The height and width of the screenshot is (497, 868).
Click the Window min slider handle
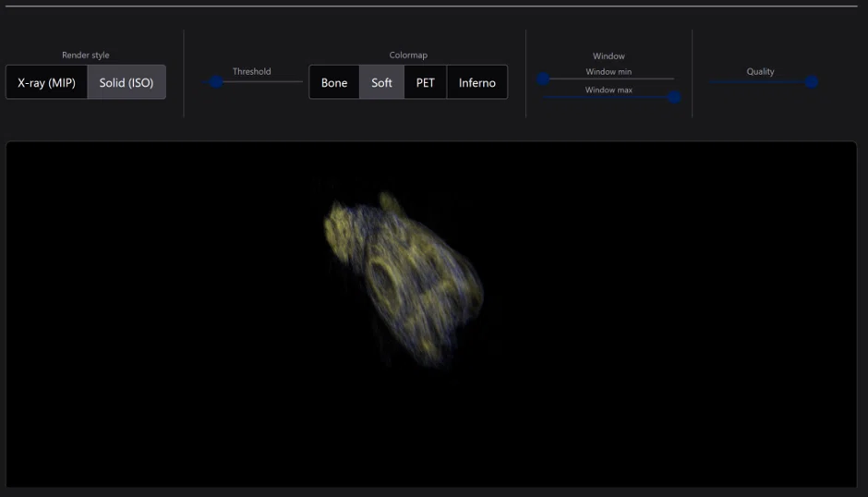point(543,79)
